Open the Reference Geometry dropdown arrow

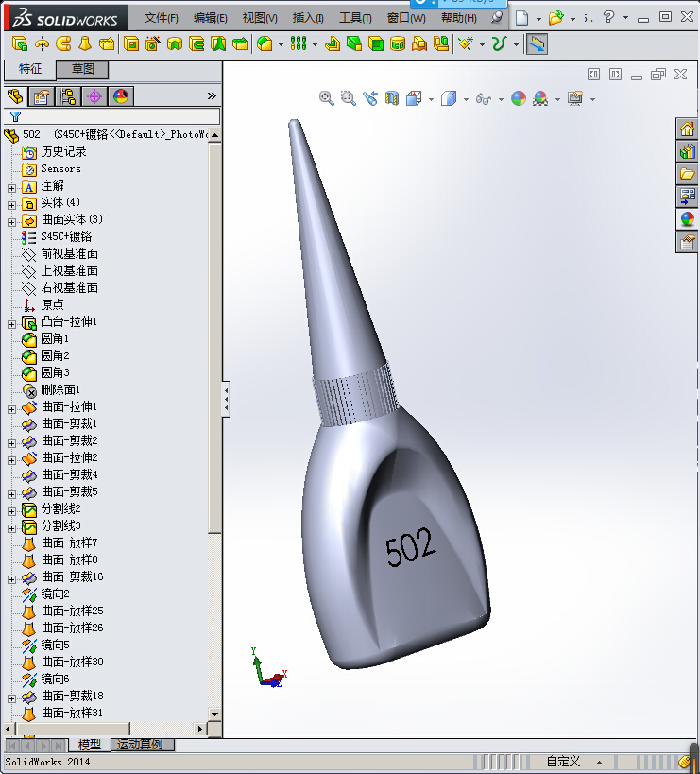[x=482, y=44]
